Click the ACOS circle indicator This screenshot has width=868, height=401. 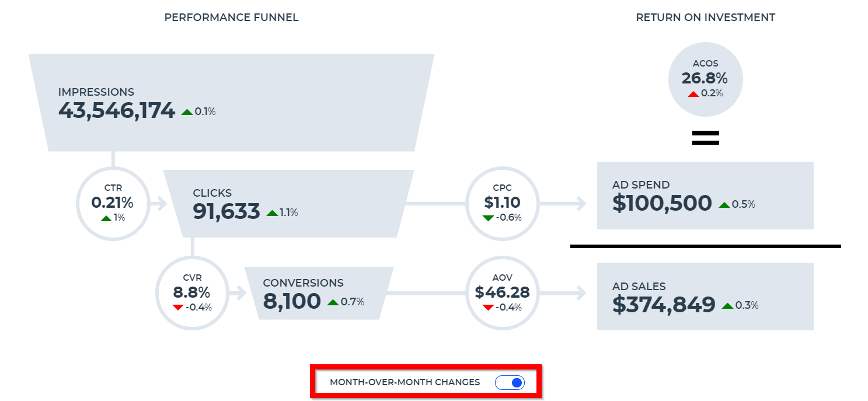705,79
